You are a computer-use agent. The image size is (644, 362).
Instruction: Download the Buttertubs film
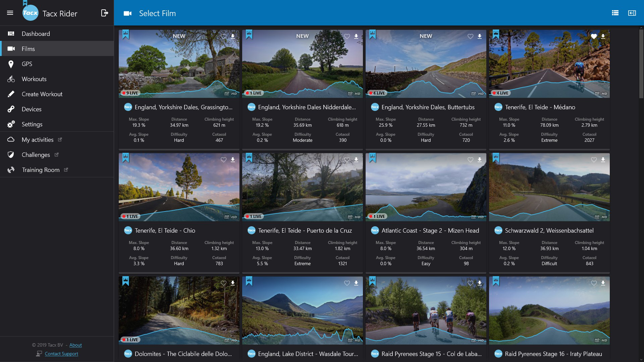coord(480,36)
